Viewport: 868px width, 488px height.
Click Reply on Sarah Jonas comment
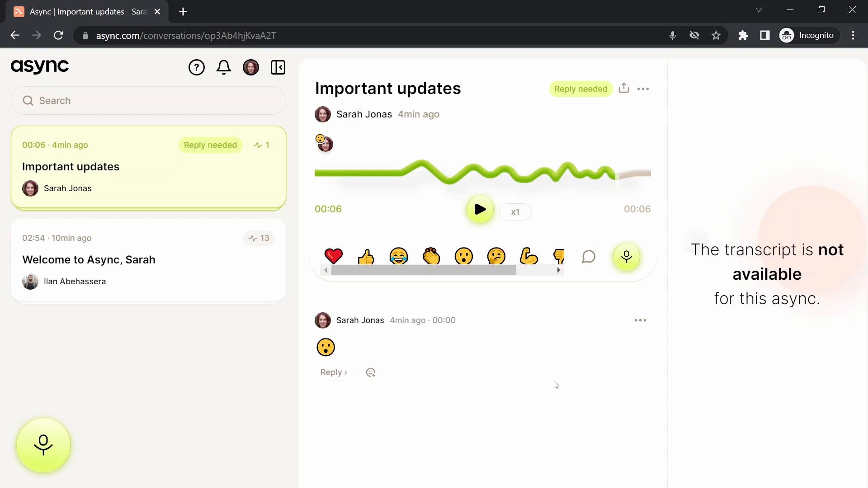click(x=333, y=372)
